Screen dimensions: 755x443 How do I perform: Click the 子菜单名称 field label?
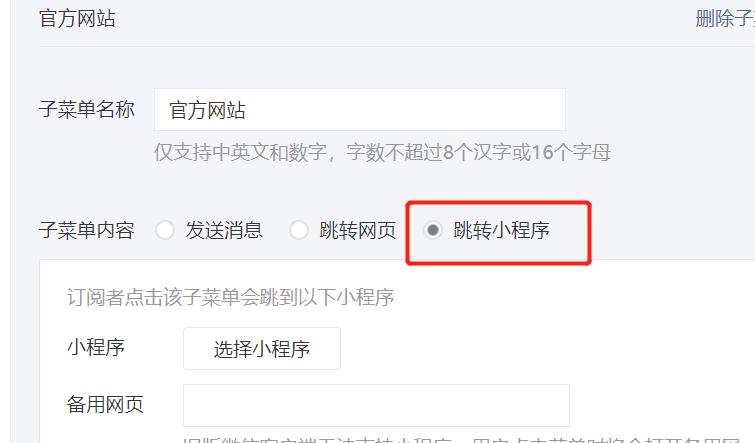[x=87, y=109]
